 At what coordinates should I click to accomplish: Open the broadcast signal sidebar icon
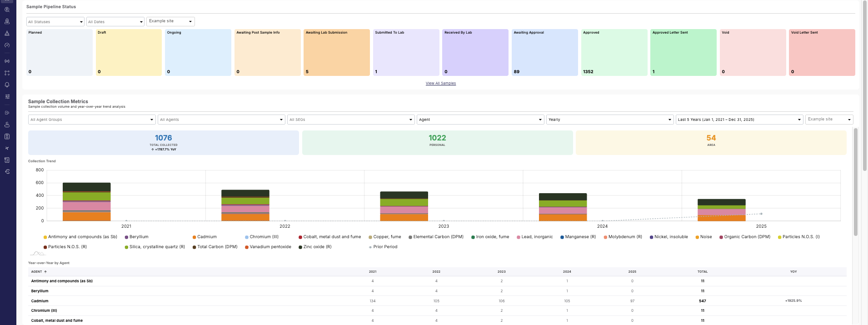pyautogui.click(x=7, y=61)
